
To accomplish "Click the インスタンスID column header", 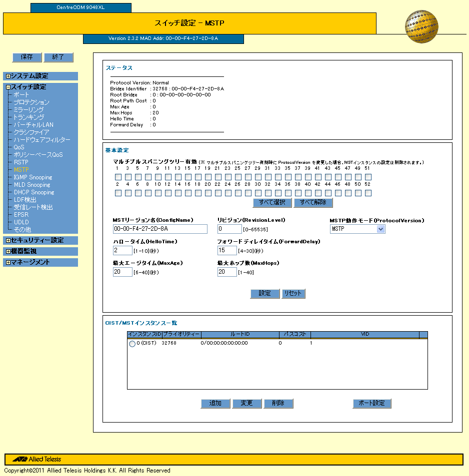I will click(144, 335).
